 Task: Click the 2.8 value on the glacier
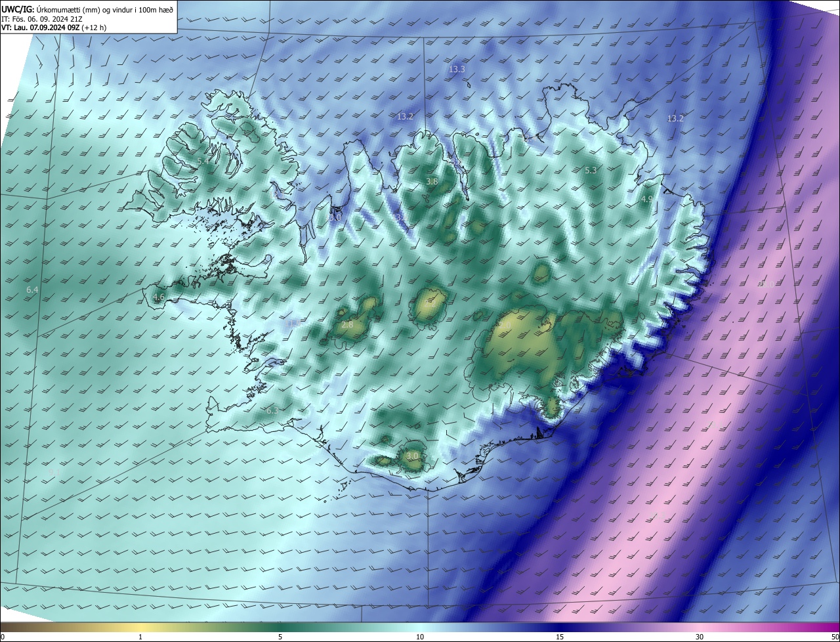point(348,324)
